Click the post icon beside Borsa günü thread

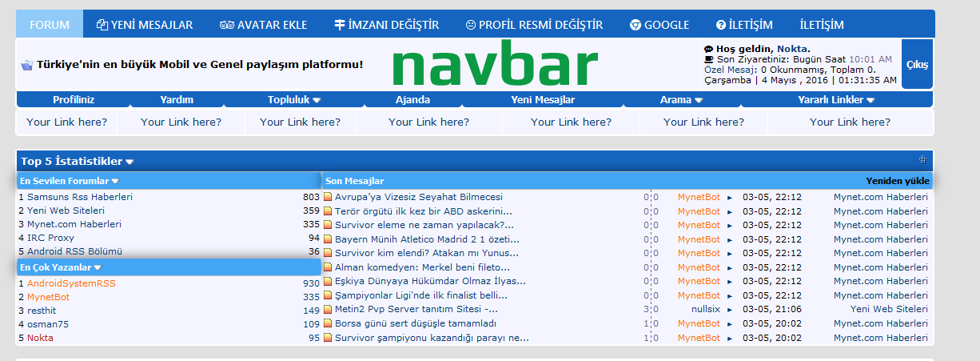pyautogui.click(x=328, y=323)
